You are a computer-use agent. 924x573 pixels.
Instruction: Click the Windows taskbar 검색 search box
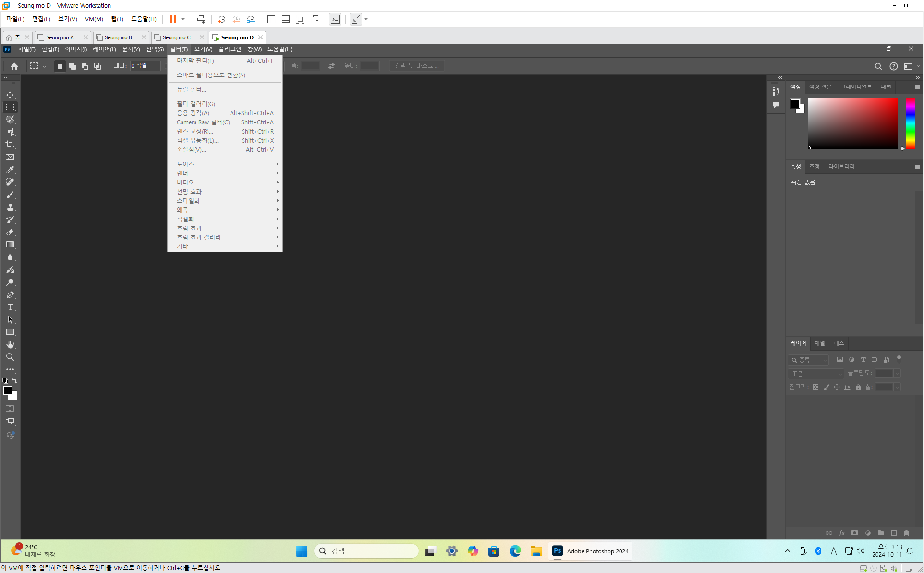pos(366,551)
